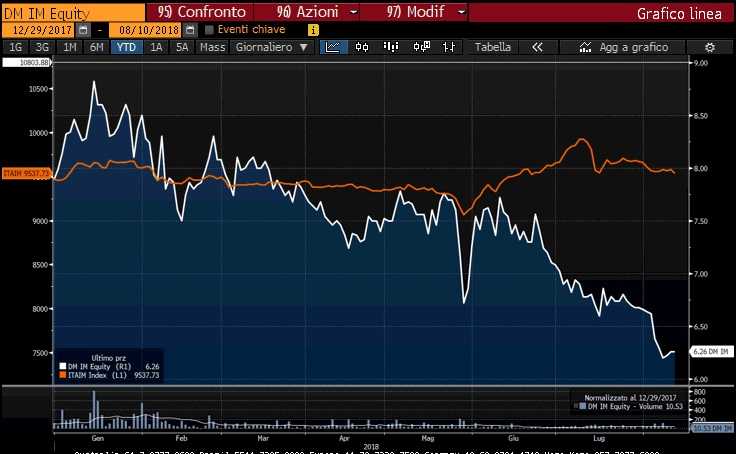Click the blue volume legend swatch
This screenshot has width=736, height=454.
click(583, 406)
